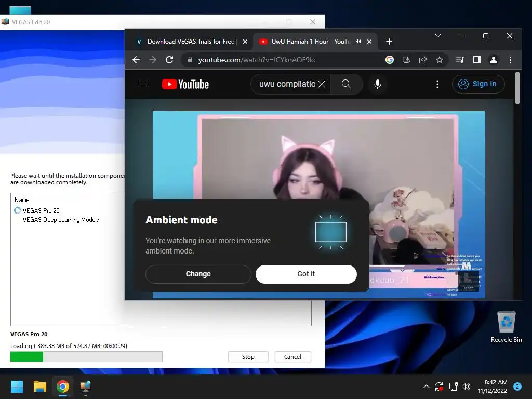Open the clock and date panel
This screenshot has height=399, width=532.
(x=493, y=387)
